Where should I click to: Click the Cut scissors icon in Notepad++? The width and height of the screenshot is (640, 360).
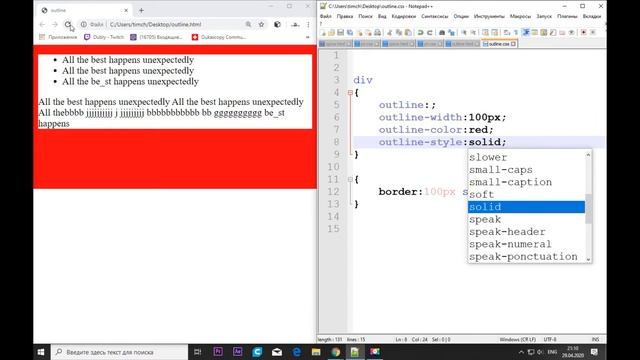(x=390, y=32)
